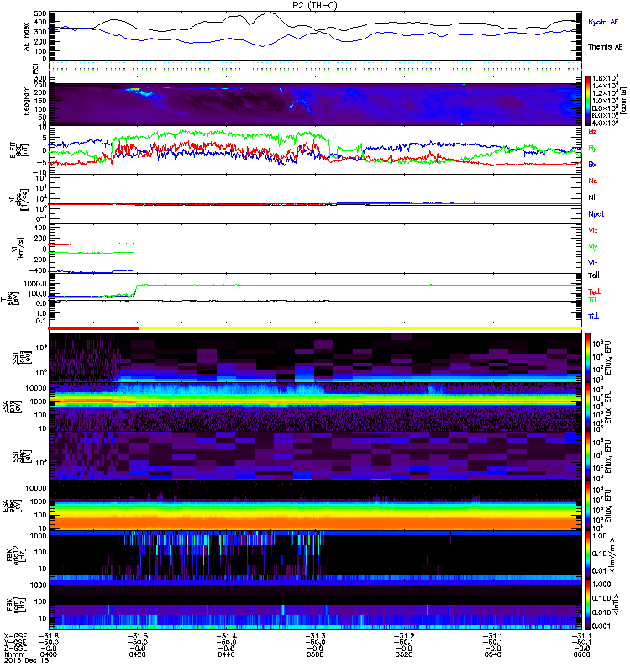Select the Kyoto AE legend label
The image size is (630, 672).
pyautogui.click(x=603, y=22)
